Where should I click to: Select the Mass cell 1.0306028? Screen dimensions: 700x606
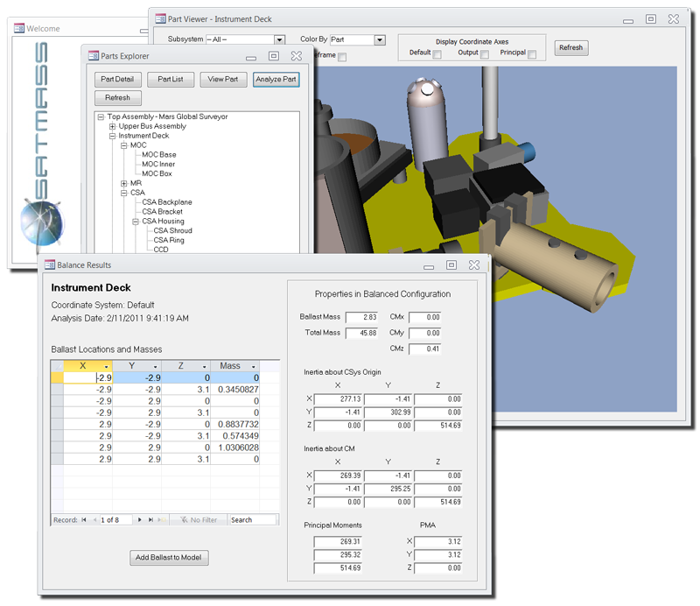click(x=234, y=447)
